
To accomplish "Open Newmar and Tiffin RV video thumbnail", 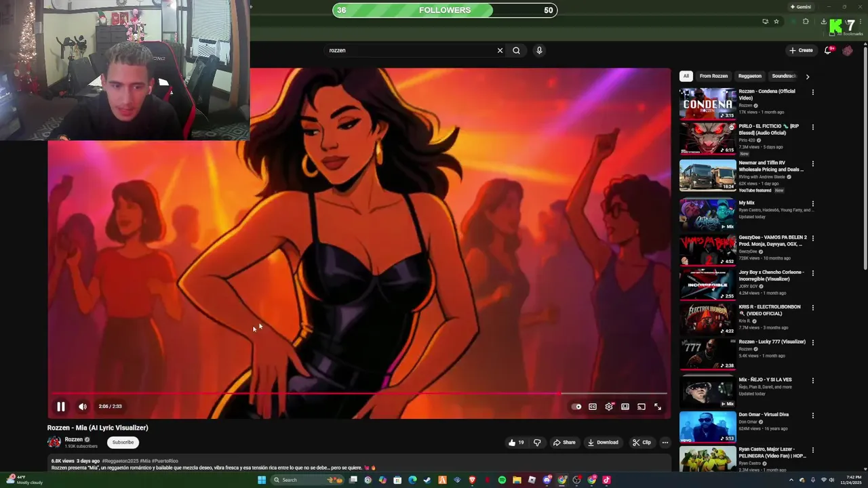I will [x=707, y=175].
